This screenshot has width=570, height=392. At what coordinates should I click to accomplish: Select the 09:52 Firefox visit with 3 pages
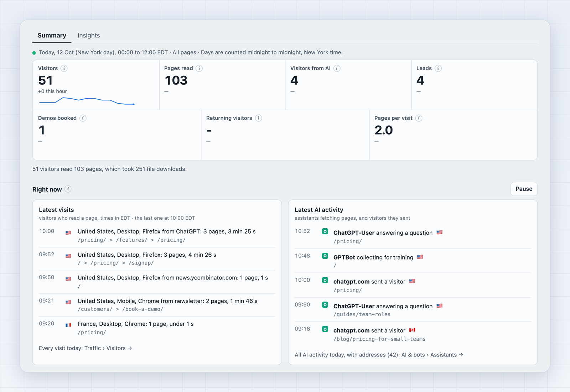tap(157, 259)
